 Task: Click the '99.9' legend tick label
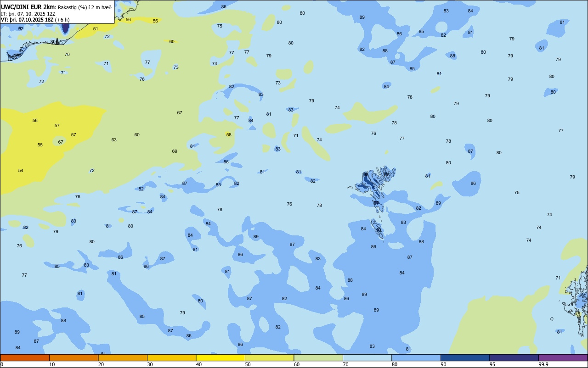click(543, 364)
